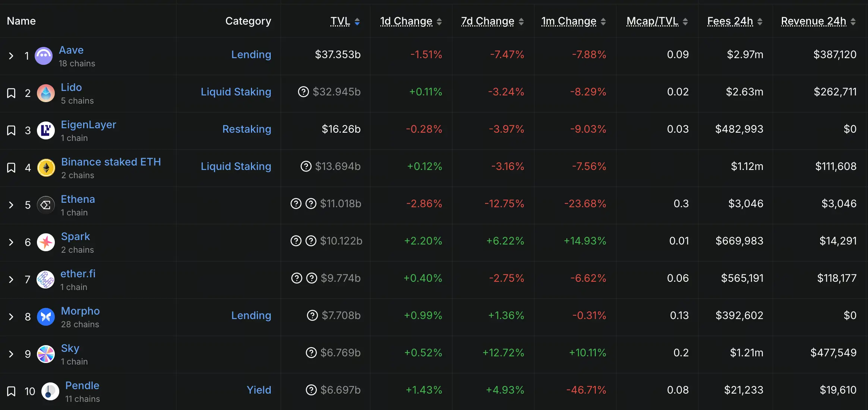
Task: Click the Lido protocol logo icon
Action: pos(46,93)
